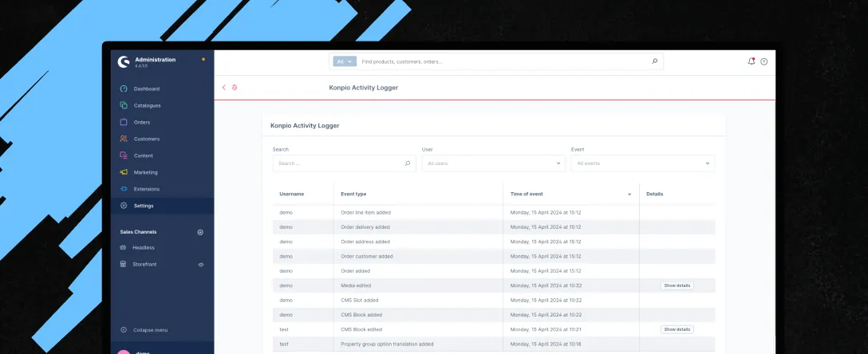Screen dimensions: 868x354
Task: Open the notifications bell icon
Action: coord(751,61)
